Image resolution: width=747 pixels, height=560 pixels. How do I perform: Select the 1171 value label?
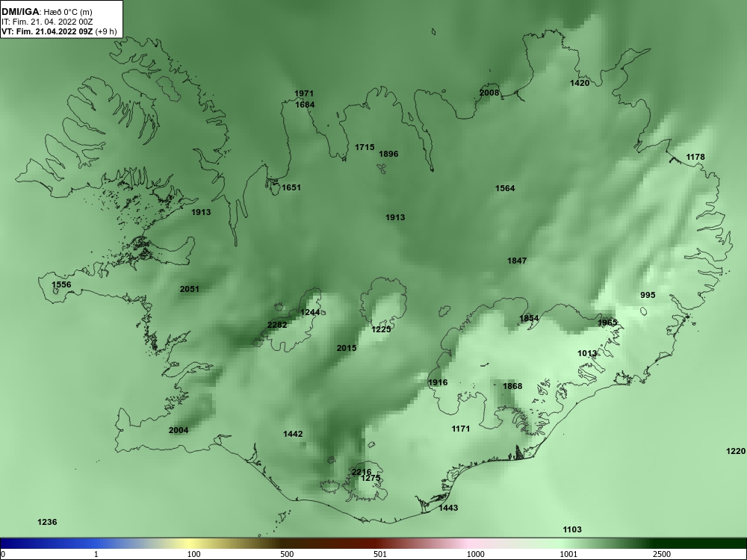pyautogui.click(x=461, y=429)
